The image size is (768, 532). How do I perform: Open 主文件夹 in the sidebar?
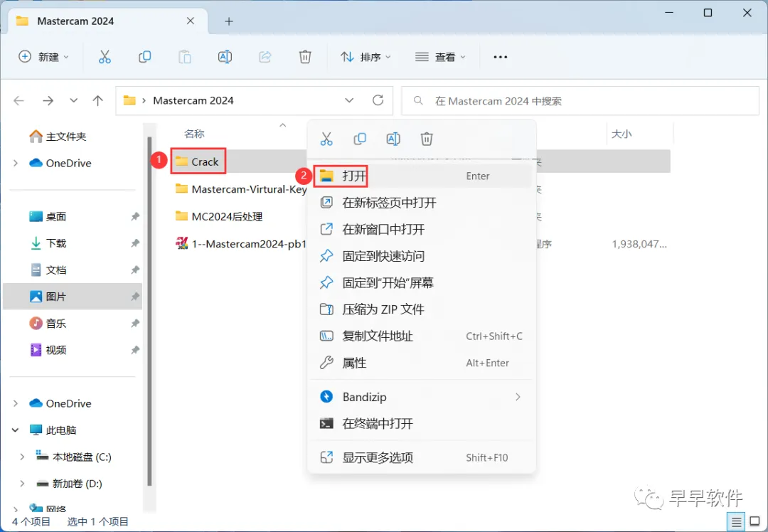pos(58,136)
